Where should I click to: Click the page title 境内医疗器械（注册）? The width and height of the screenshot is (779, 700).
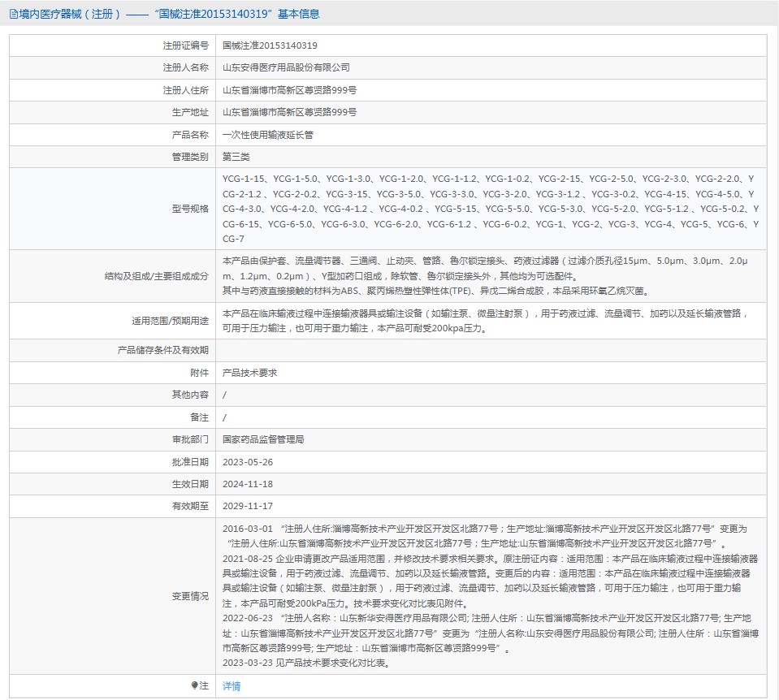(x=70, y=14)
